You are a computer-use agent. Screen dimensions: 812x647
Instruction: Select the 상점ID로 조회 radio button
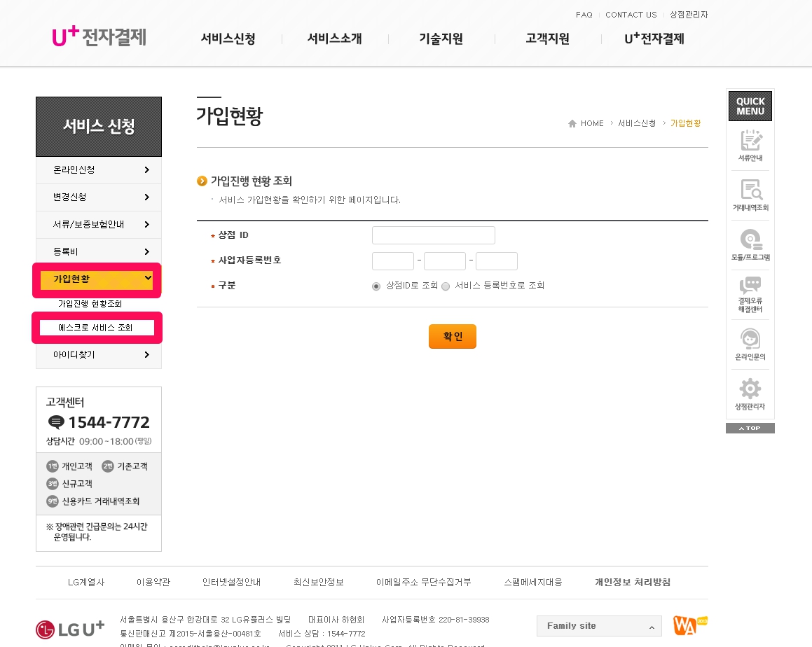(x=376, y=286)
